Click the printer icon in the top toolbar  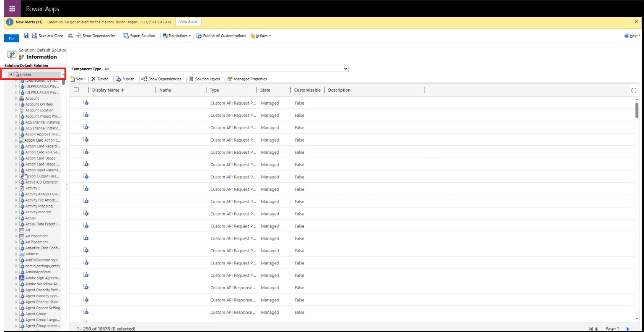(70, 36)
